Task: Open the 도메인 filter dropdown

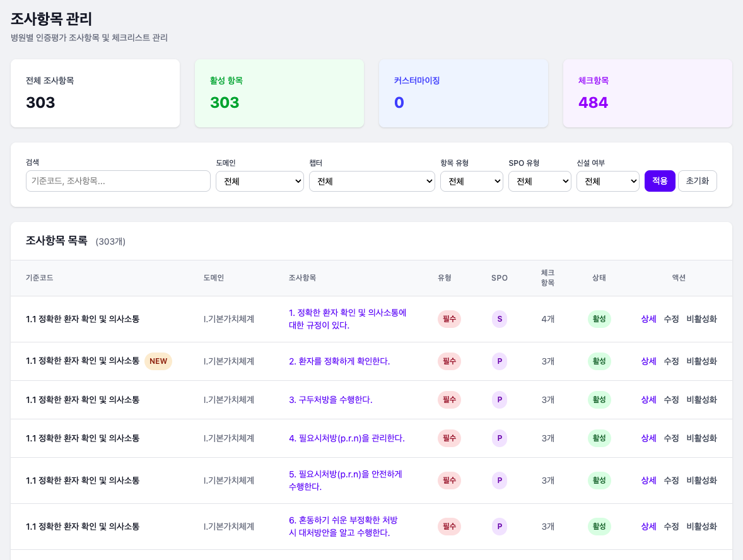Action: (259, 182)
